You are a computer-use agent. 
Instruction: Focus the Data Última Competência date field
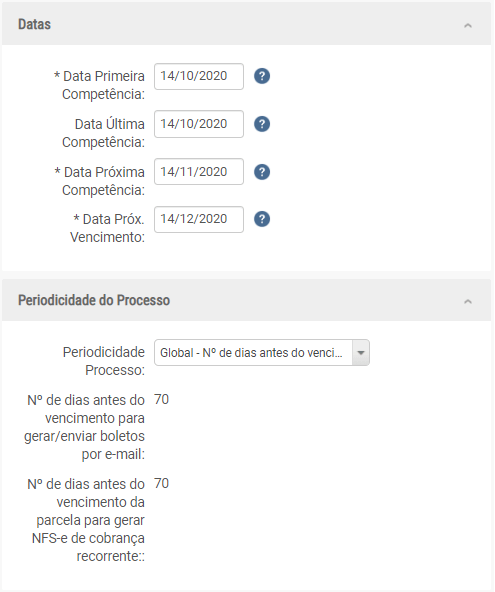click(199, 124)
